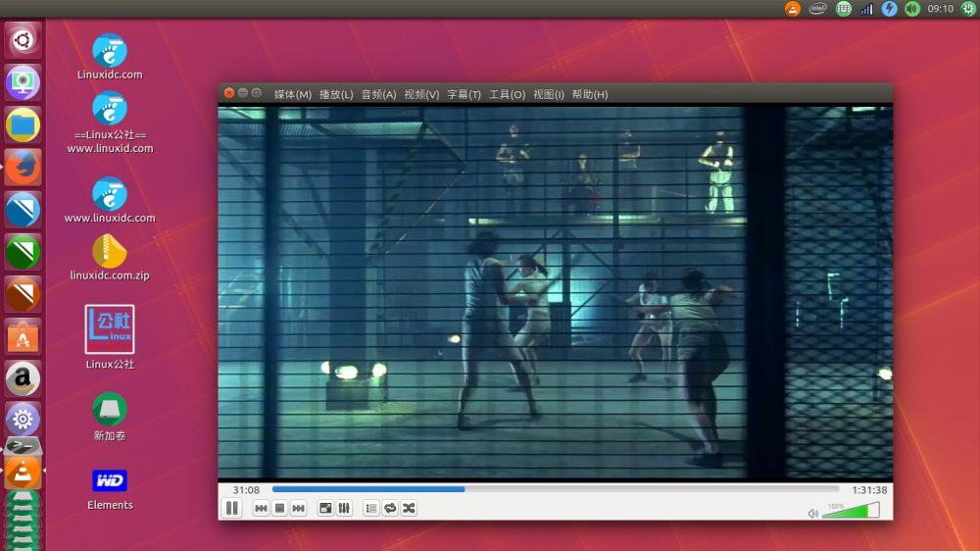The width and height of the screenshot is (980, 551).
Task: Pause the video playback
Action: (232, 509)
